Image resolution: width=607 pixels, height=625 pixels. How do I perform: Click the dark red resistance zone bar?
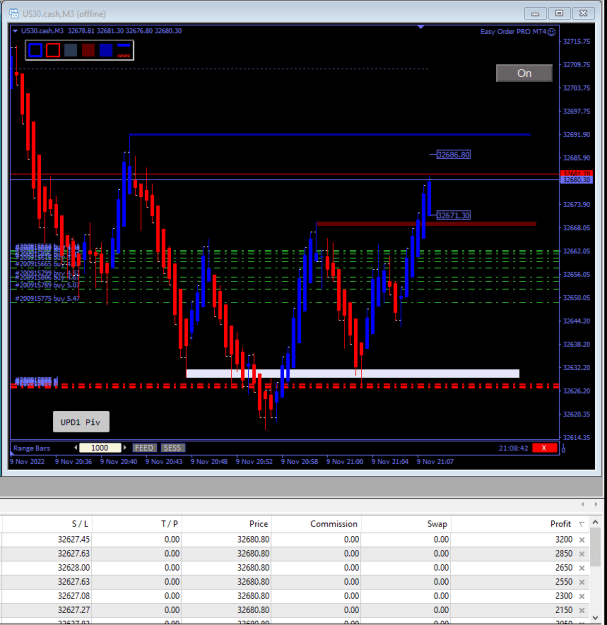point(426,224)
